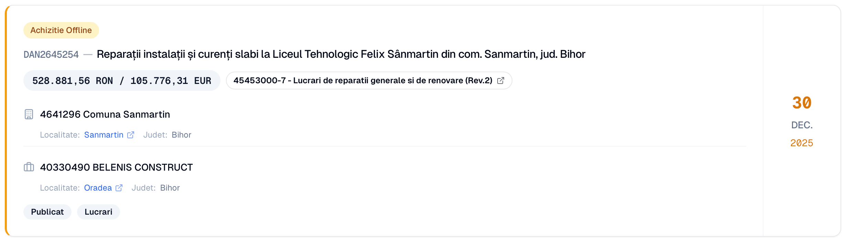The width and height of the screenshot is (868, 247).
Task: Click the supplier name 40330490 BELENIS CONSTRUCT
Action: [x=116, y=167]
